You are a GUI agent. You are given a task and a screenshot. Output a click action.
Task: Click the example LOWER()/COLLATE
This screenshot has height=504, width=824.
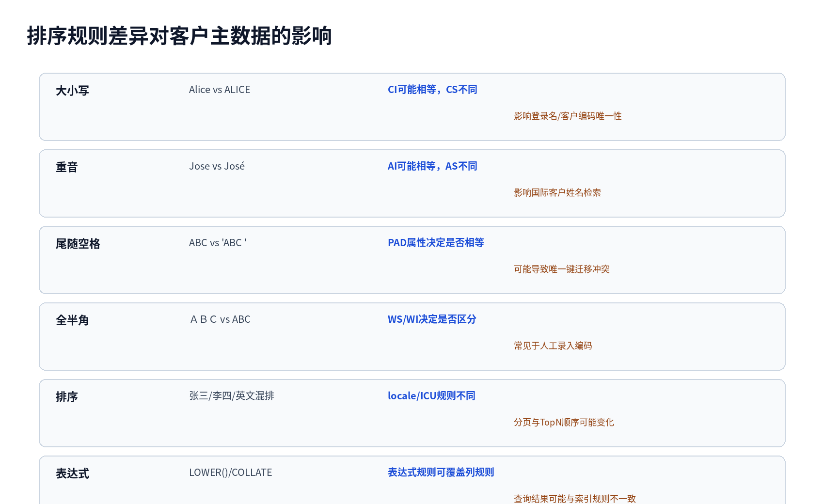pos(230,472)
